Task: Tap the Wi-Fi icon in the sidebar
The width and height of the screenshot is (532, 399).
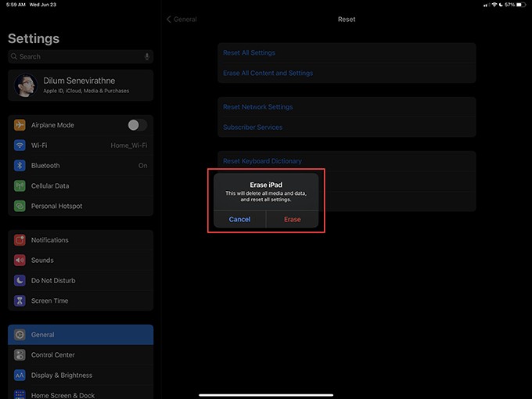Action: [x=20, y=146]
